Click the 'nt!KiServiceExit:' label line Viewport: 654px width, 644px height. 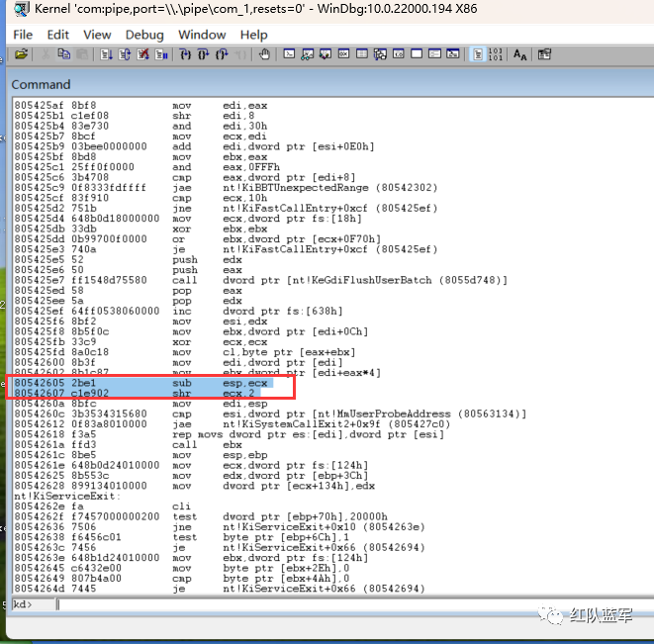[x=67, y=496]
